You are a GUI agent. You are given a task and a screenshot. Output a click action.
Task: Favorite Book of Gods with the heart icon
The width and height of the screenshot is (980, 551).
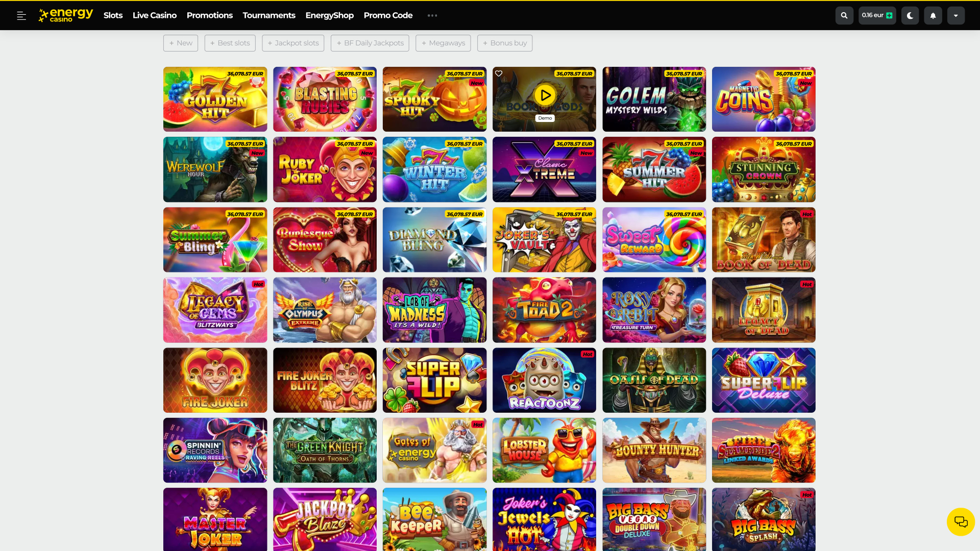[499, 73]
